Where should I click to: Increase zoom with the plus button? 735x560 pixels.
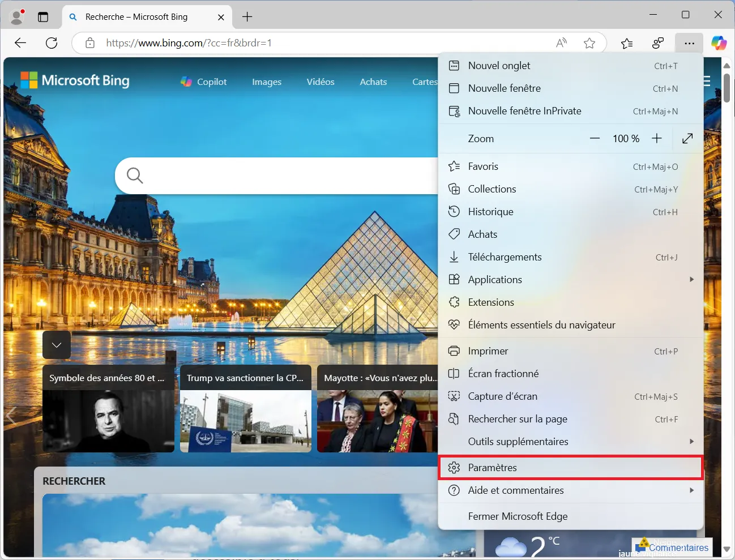[657, 139]
